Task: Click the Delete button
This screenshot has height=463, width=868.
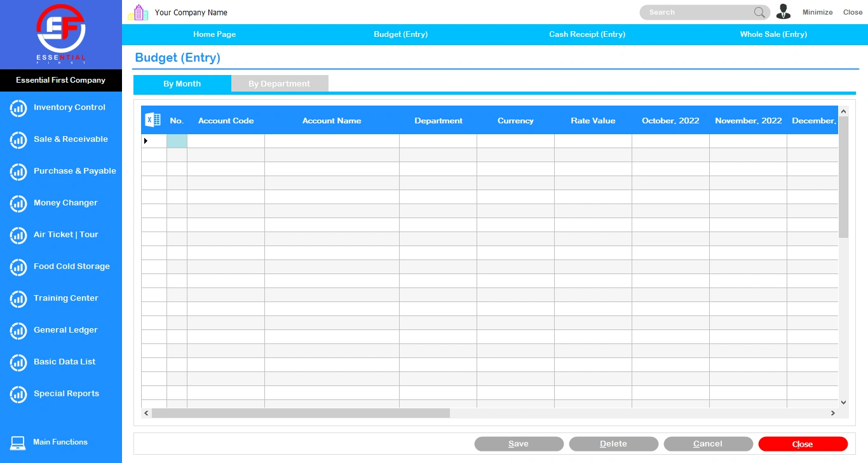Action: click(x=613, y=444)
